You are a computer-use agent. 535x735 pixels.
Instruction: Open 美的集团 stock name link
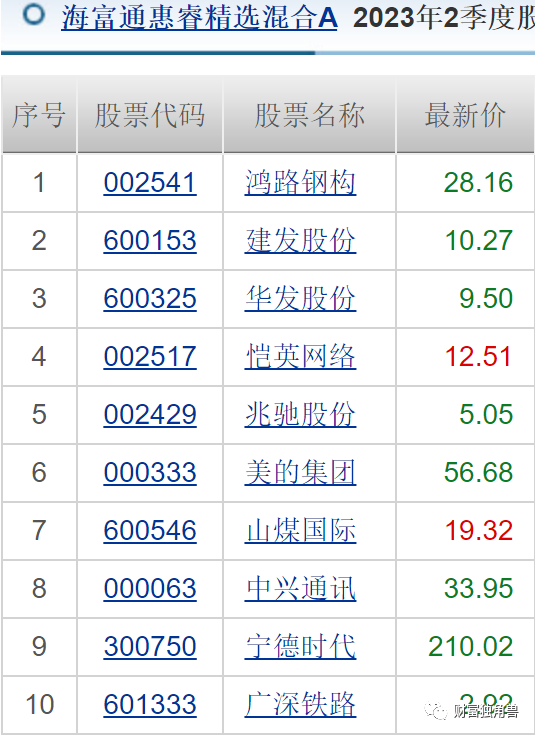(x=300, y=472)
